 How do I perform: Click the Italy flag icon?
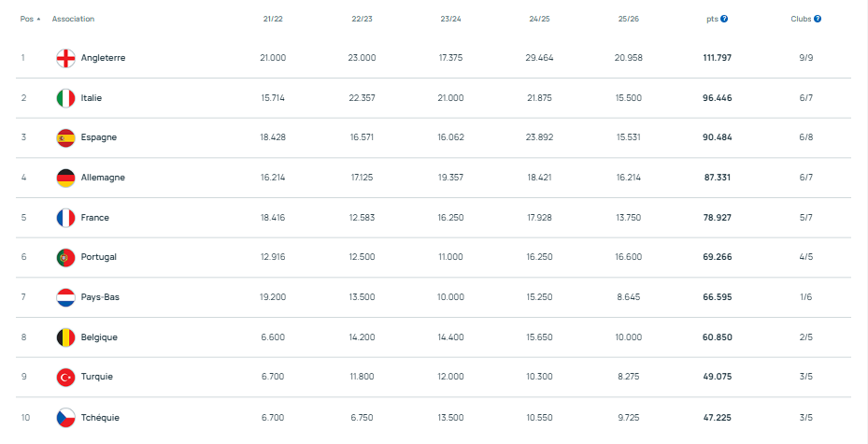pyautogui.click(x=65, y=98)
